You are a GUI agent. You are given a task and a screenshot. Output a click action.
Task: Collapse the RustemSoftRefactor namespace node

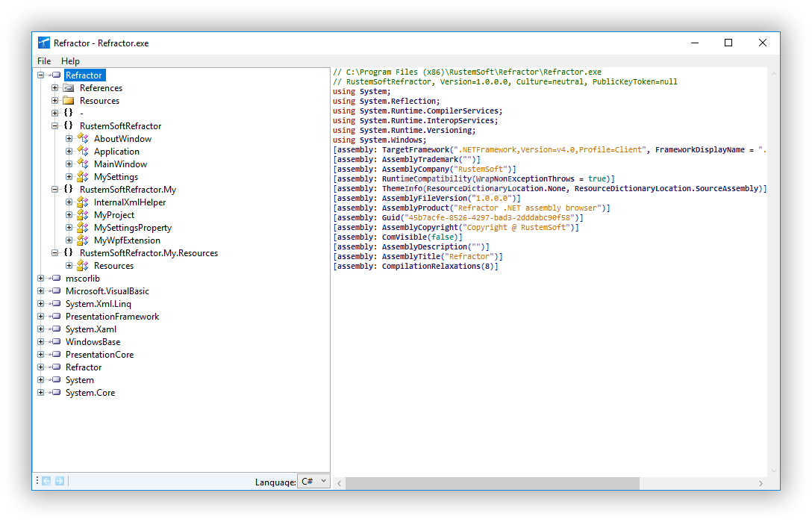(55, 126)
